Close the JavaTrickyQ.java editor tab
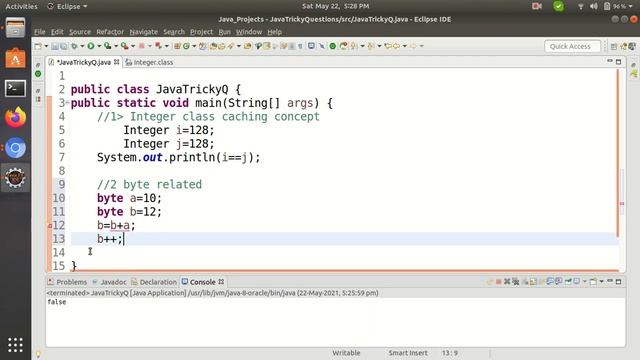The height and width of the screenshot is (360, 640). [x=116, y=62]
